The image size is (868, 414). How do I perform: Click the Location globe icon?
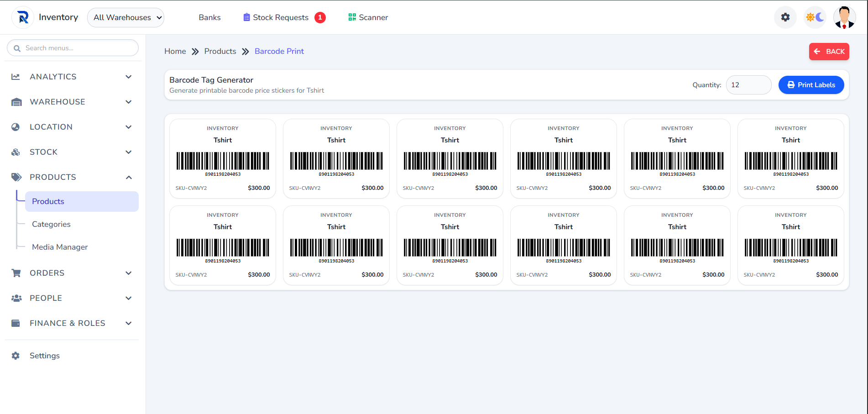[x=16, y=127]
